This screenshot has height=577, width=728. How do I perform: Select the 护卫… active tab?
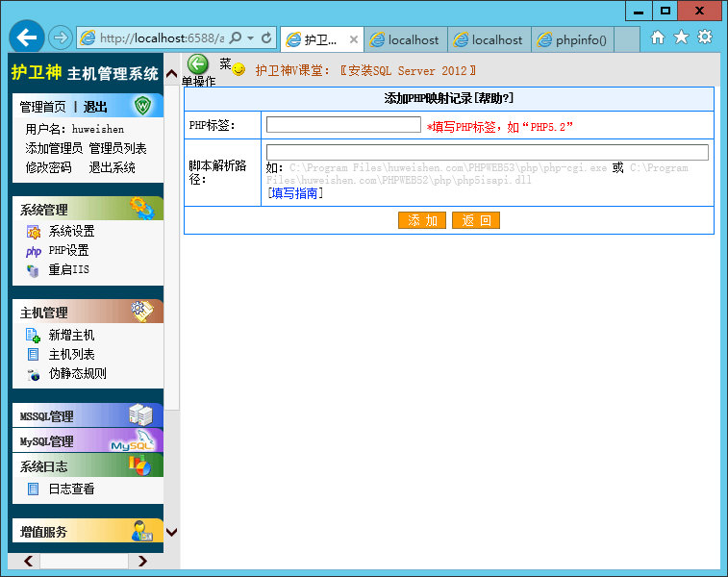pyautogui.click(x=322, y=40)
